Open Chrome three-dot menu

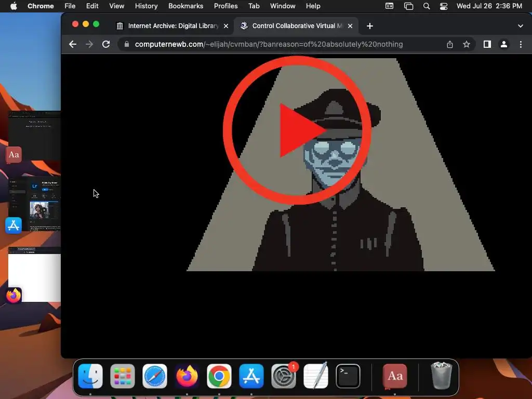(x=521, y=44)
